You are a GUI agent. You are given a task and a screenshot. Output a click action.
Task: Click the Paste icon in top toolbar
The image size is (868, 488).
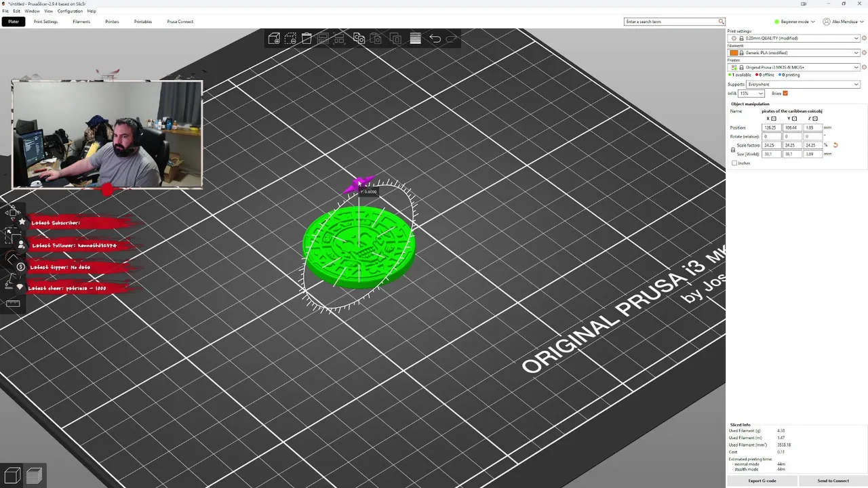coord(375,39)
